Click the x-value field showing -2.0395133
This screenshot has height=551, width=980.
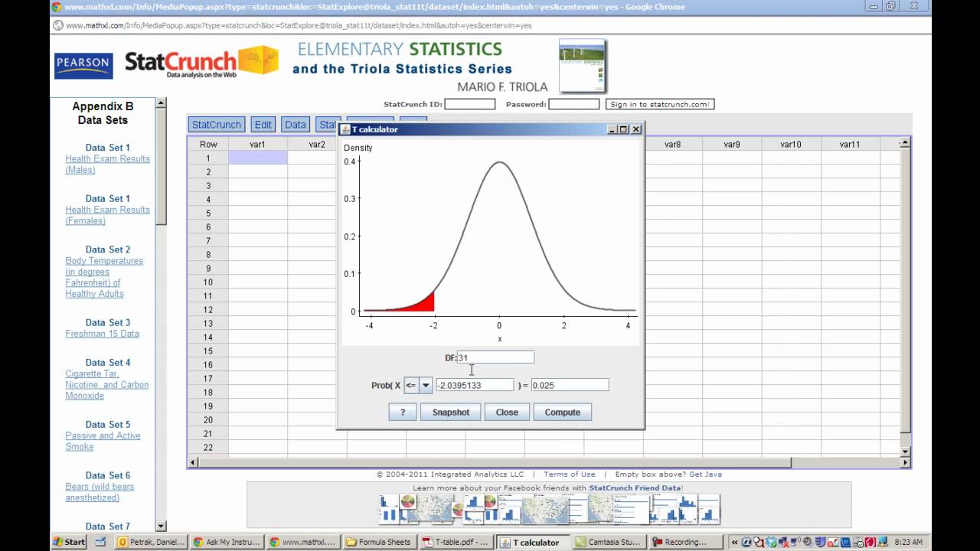point(475,385)
